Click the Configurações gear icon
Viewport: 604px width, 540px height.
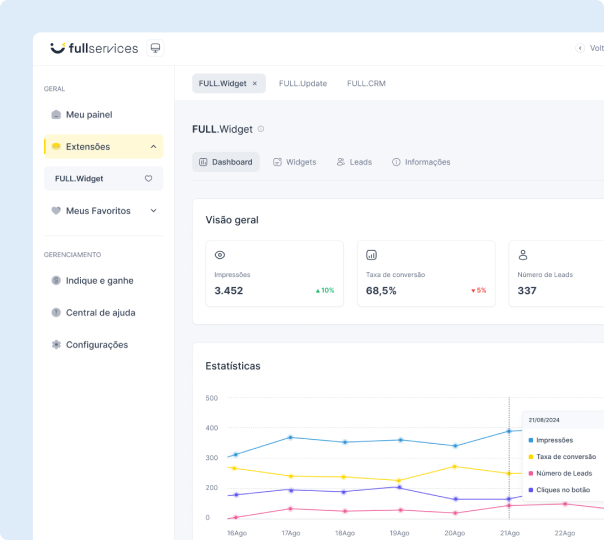click(56, 345)
